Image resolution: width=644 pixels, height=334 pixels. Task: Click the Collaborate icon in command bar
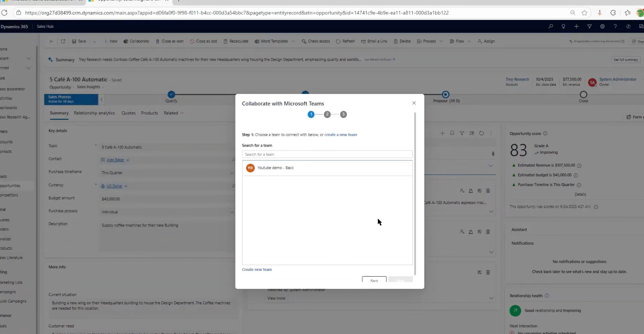pos(126,42)
